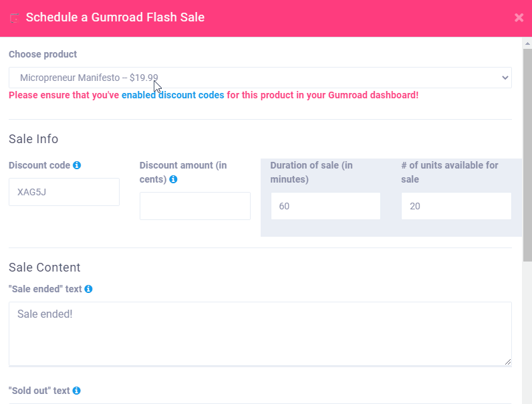Click the Discount code info icon

[x=77, y=165]
